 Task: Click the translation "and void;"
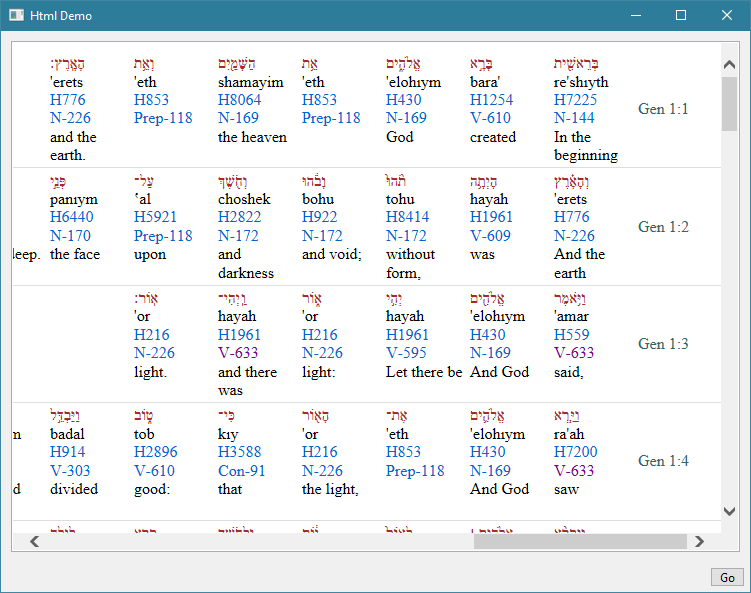coord(332,254)
